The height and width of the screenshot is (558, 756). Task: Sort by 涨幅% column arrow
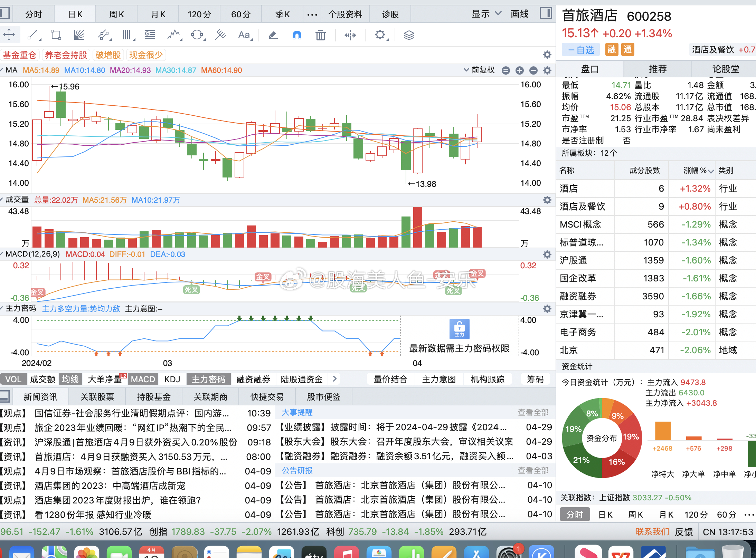tap(711, 171)
